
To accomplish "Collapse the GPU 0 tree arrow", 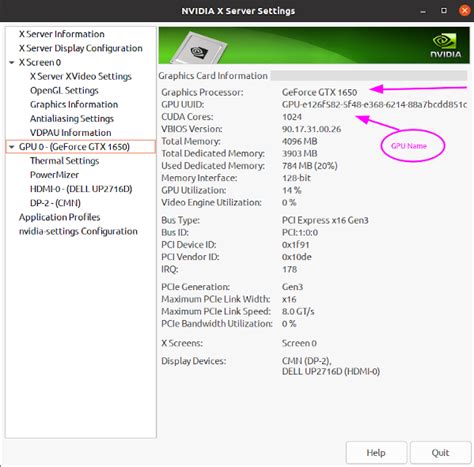I will (12, 147).
